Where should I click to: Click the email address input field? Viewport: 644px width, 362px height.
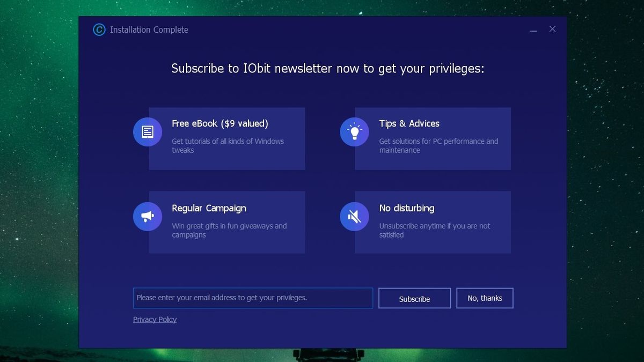253,298
